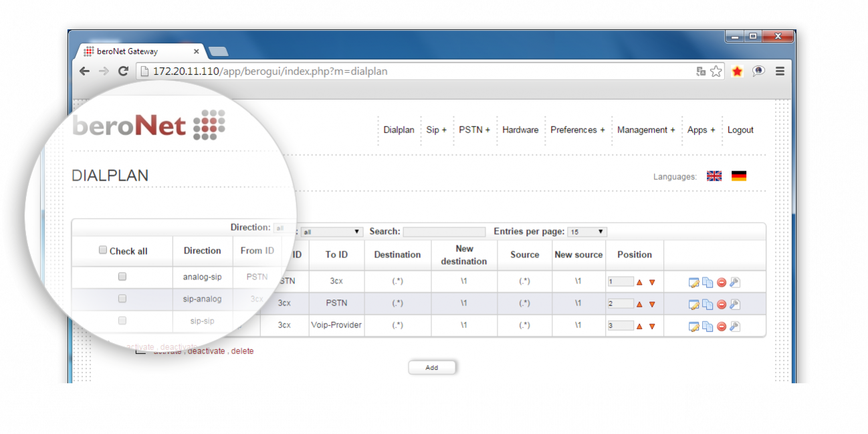This screenshot has height=434, width=868.
Task: Copy the dialplan rule at position 2
Action: (708, 304)
